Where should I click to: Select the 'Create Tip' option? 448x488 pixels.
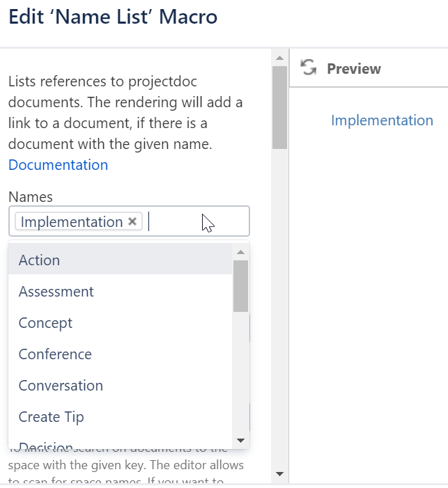pos(51,416)
